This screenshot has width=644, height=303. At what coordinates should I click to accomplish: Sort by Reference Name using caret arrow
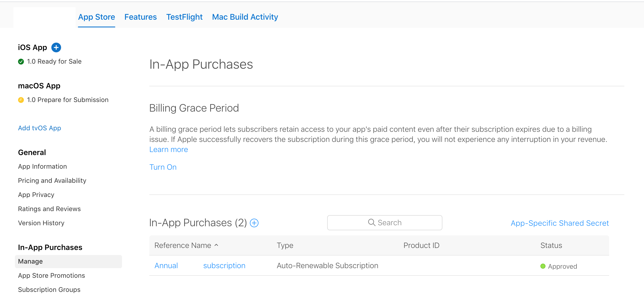216,245
